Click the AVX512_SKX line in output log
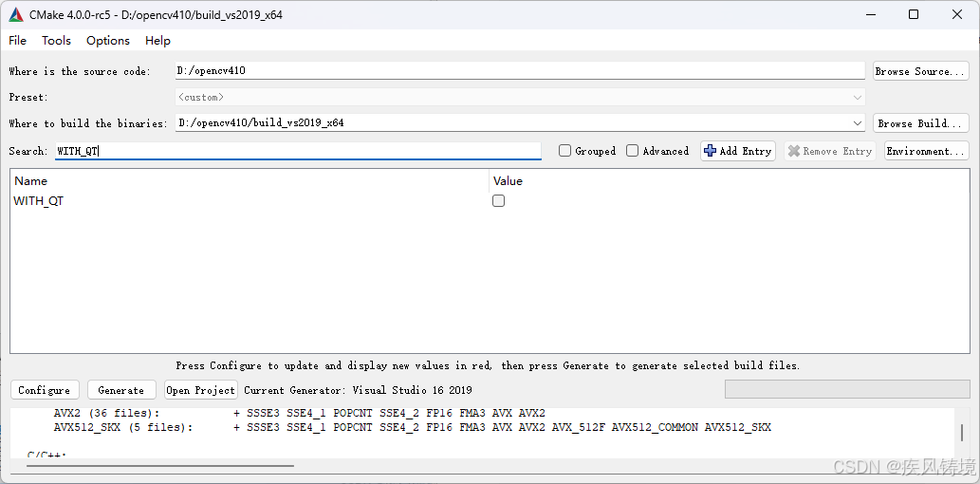This screenshot has height=484, width=980. point(413,428)
